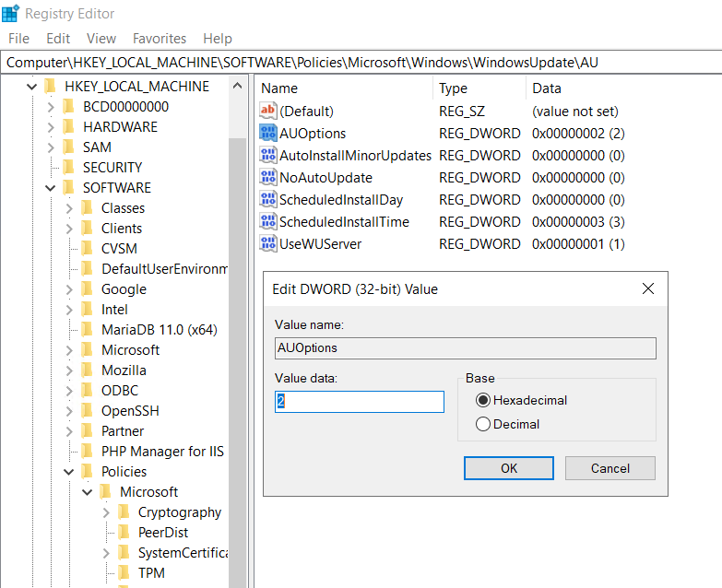
Task: Click the Intel folder icon
Action: (87, 309)
